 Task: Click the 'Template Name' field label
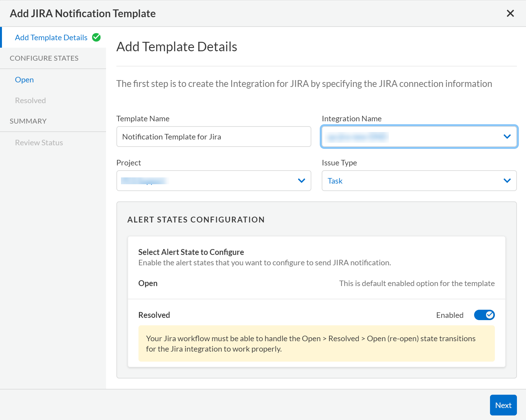pyautogui.click(x=143, y=119)
